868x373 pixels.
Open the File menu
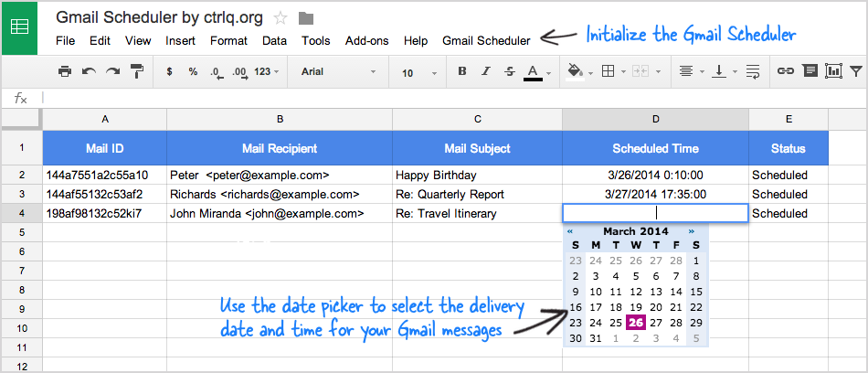tap(65, 40)
